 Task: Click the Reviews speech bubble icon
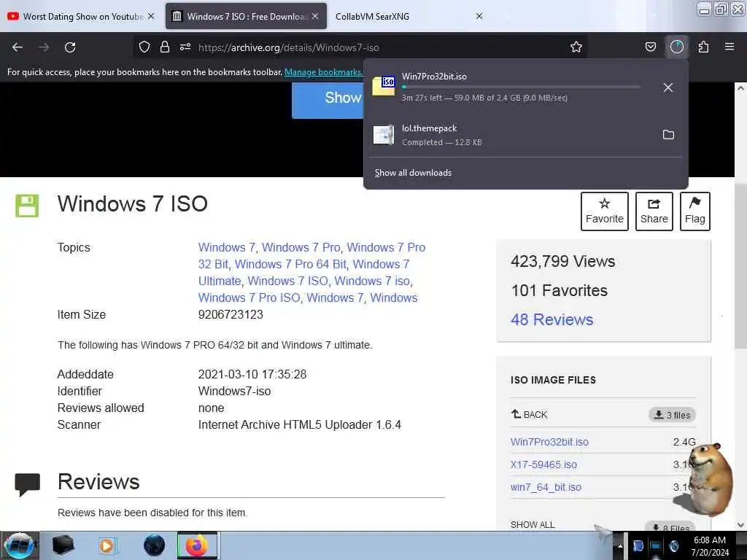tap(27, 485)
